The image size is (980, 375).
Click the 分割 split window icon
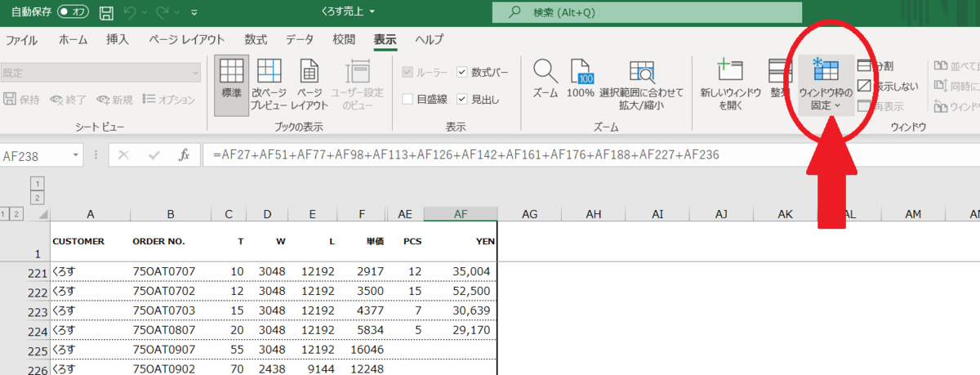(864, 66)
